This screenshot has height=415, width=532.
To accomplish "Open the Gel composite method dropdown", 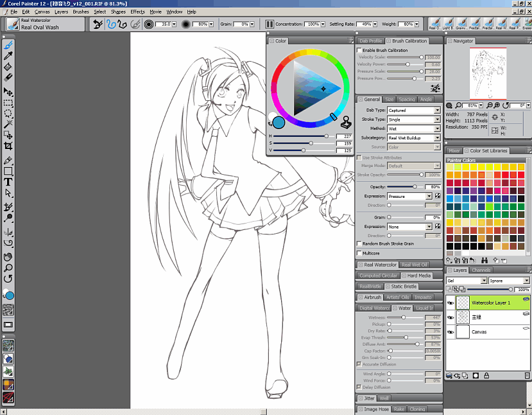I will (467, 281).
